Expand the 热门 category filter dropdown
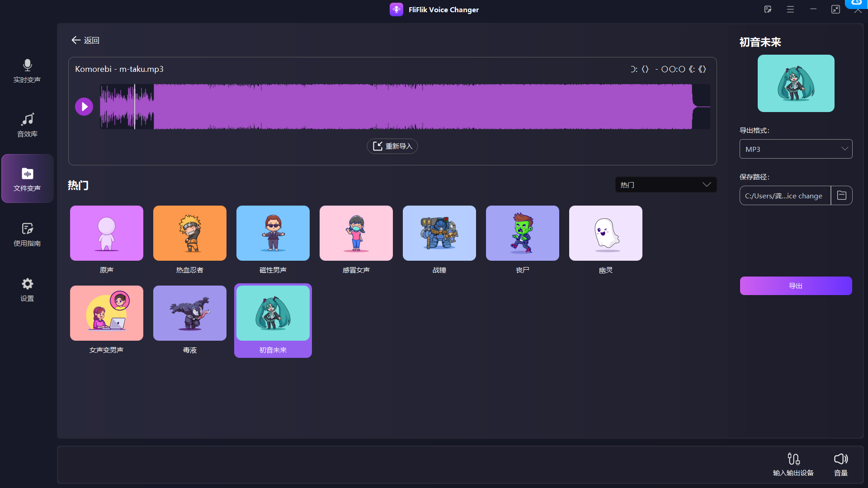The image size is (868, 488). point(665,185)
